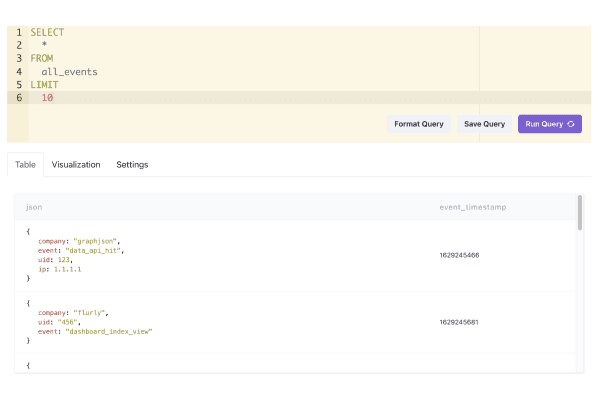Click the limit value 10 in editor

click(x=47, y=98)
